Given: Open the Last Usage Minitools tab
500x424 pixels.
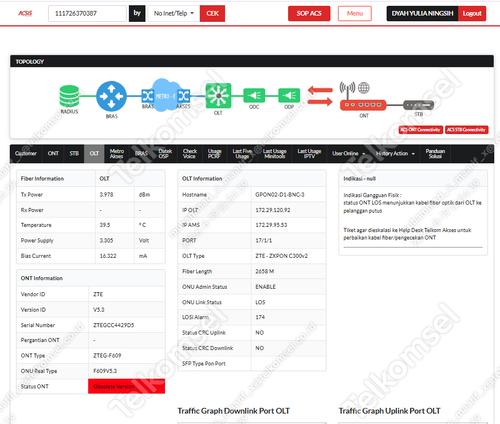Looking at the screenshot, I should click(x=275, y=153).
